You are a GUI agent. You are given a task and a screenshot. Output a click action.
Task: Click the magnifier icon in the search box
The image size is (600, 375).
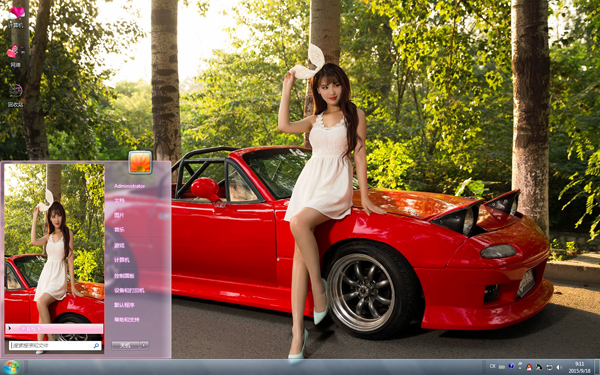96,346
